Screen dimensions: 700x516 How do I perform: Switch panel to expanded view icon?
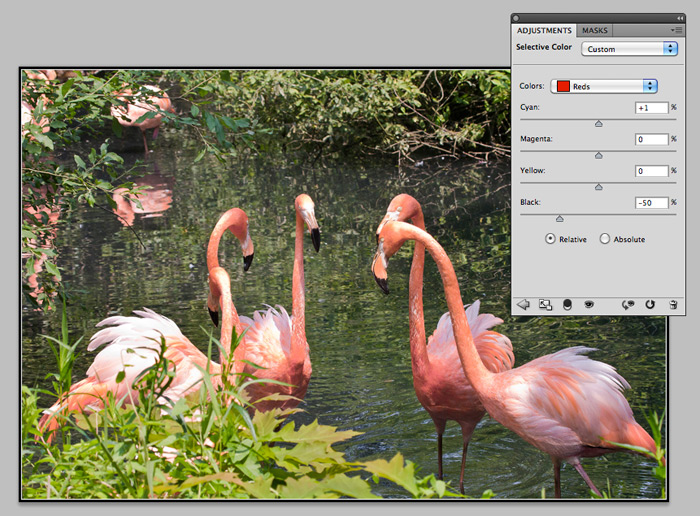545,305
